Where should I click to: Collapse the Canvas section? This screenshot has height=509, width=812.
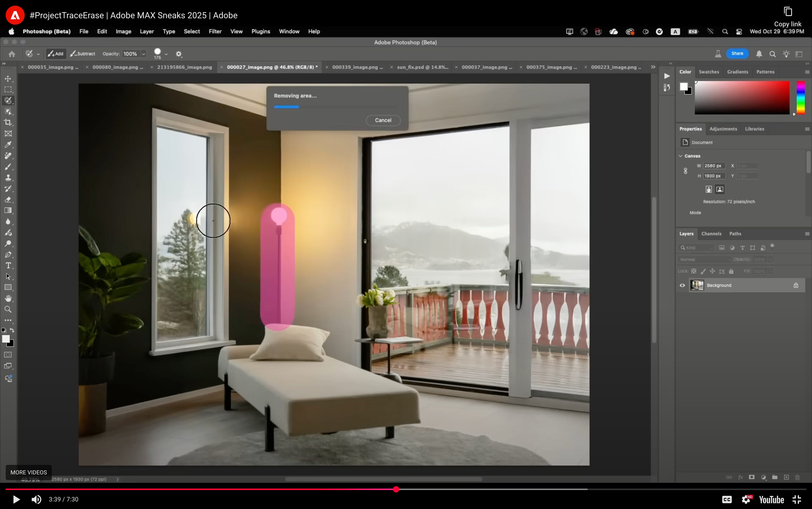point(681,156)
